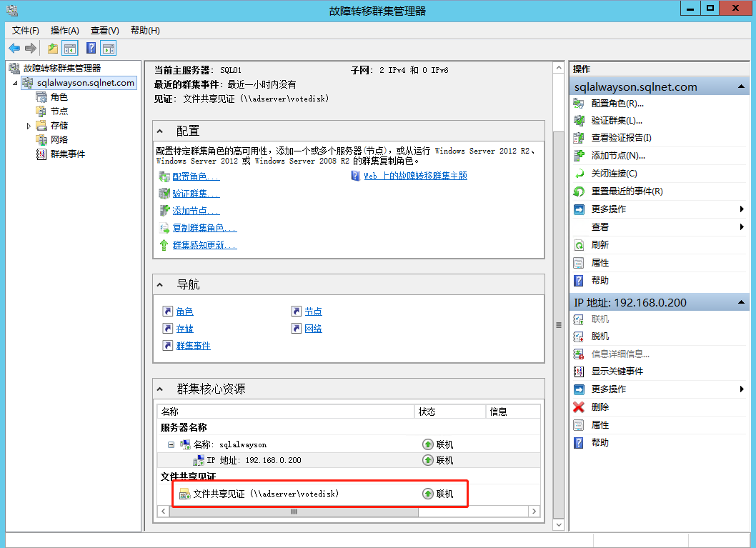Click 验证群集... link in 配置 section
Image resolution: width=756 pixels, height=548 pixels.
[196, 194]
